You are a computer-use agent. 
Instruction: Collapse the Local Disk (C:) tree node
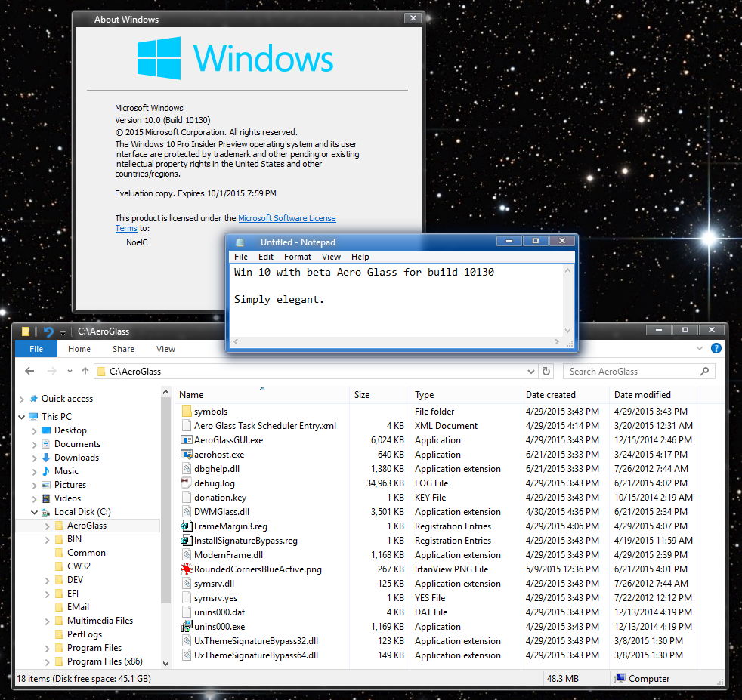tap(34, 512)
